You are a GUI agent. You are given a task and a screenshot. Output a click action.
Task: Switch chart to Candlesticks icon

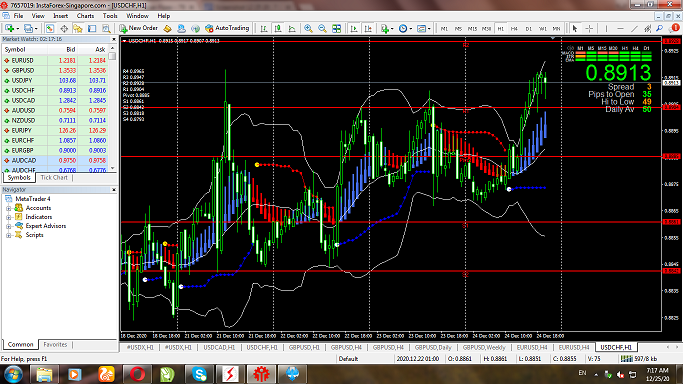click(278, 28)
